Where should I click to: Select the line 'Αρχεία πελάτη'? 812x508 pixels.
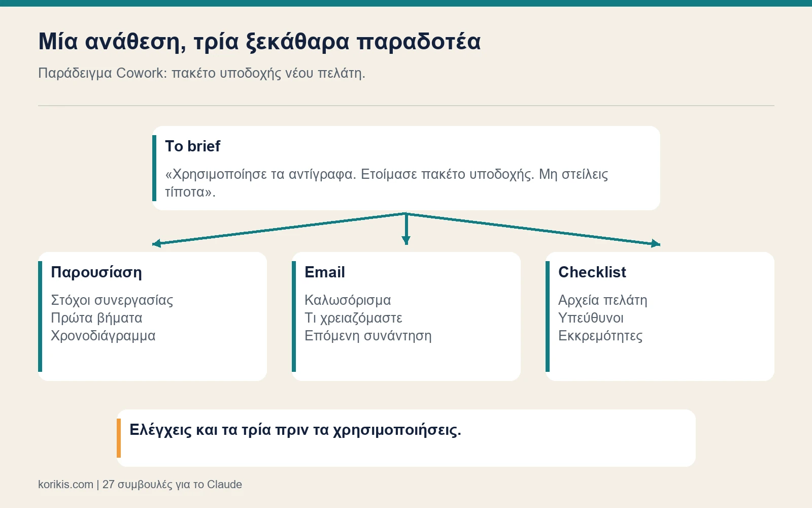click(603, 300)
